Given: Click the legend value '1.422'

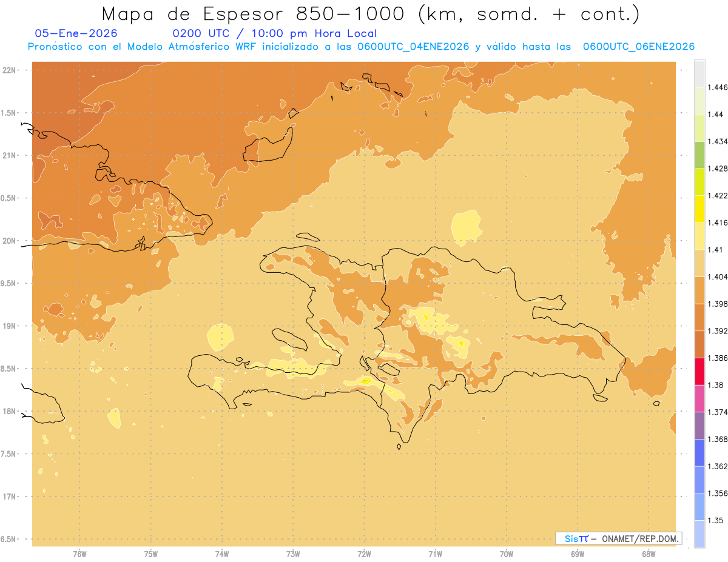Looking at the screenshot, I should 718,195.
